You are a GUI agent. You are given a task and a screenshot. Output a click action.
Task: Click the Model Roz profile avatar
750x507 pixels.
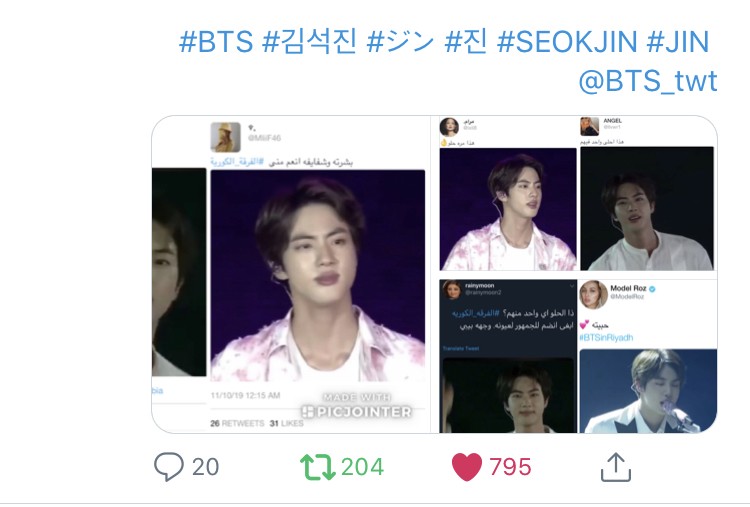tap(593, 294)
